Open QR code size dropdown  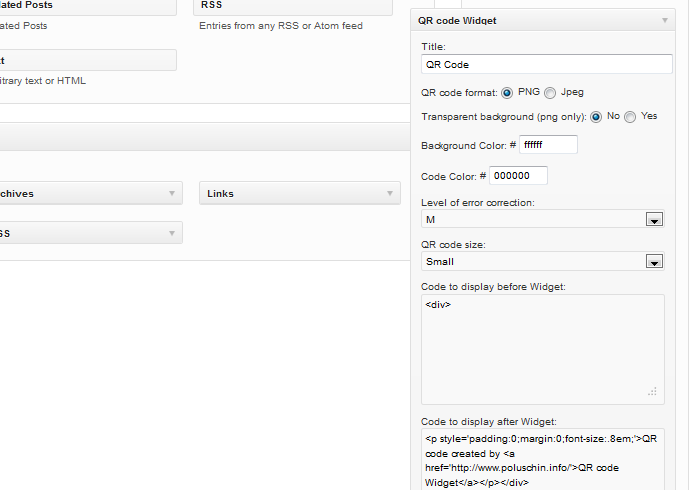[543, 261]
